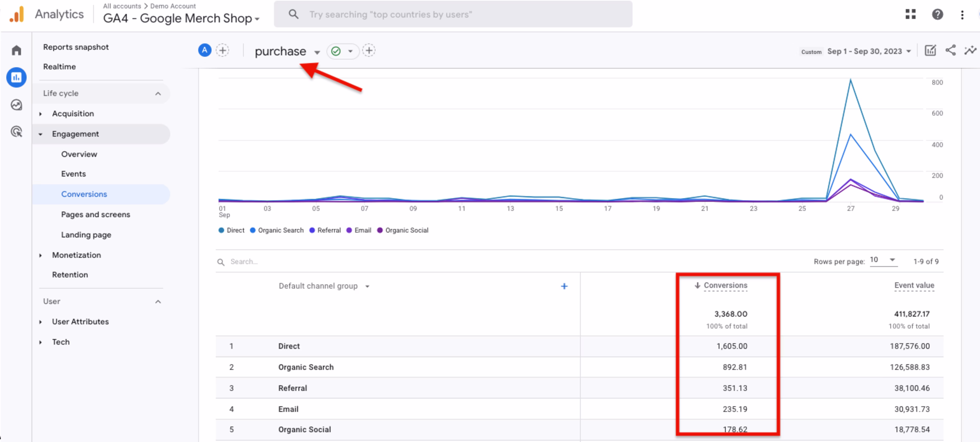Select the Reports icon in left navigation

16,77
